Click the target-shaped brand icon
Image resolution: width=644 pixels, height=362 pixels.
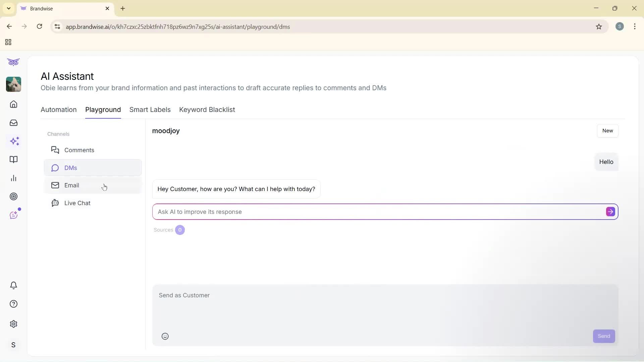pyautogui.click(x=13, y=196)
